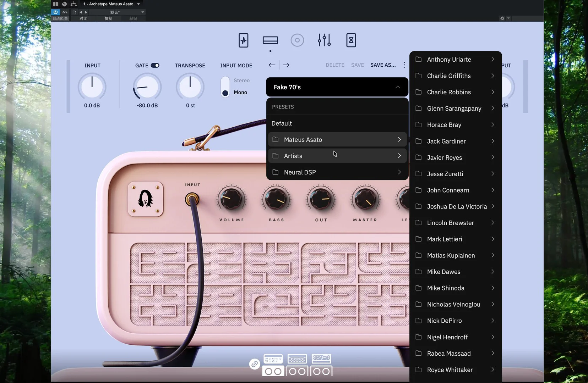Click the previous preset left arrow
Screen dimensions: 588x383
[x=272, y=65]
